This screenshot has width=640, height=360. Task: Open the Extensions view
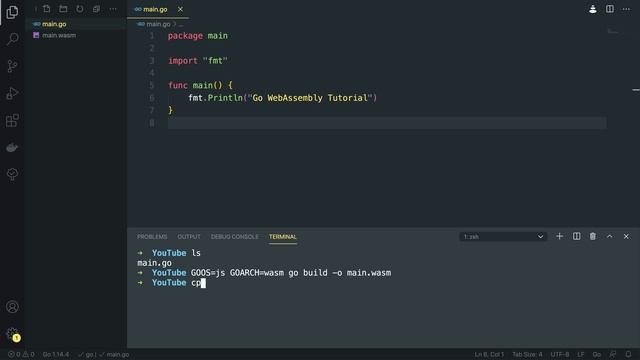(x=12, y=120)
